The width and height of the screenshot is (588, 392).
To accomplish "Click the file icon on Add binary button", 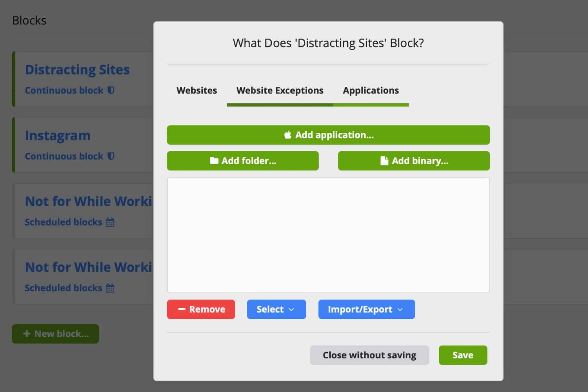I will point(384,161).
